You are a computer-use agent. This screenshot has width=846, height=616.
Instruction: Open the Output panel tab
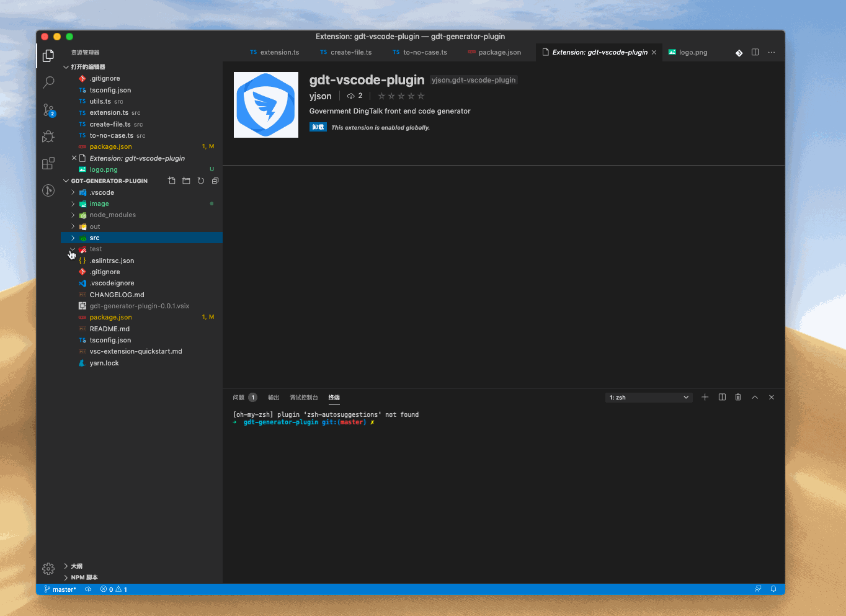pos(274,398)
